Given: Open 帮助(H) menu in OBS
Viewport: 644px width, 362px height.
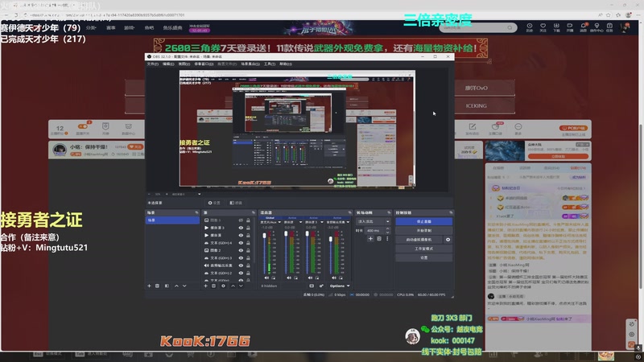Looking at the screenshot, I should coord(286,64).
